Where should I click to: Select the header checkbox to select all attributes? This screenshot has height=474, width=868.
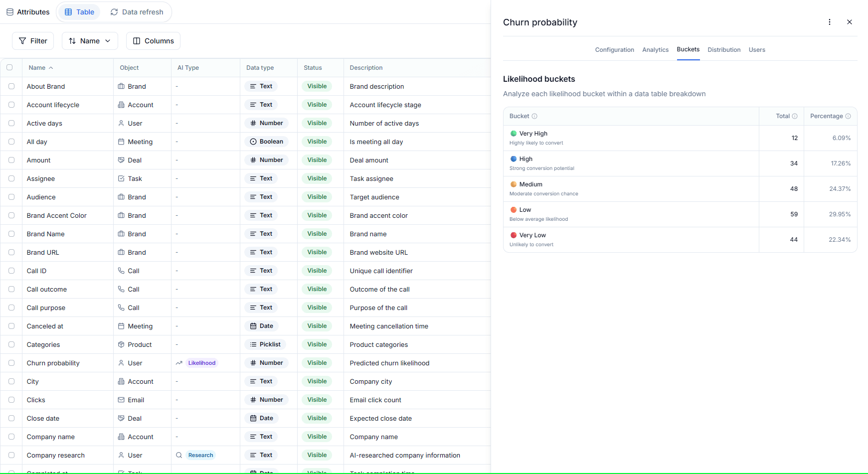click(x=11, y=67)
